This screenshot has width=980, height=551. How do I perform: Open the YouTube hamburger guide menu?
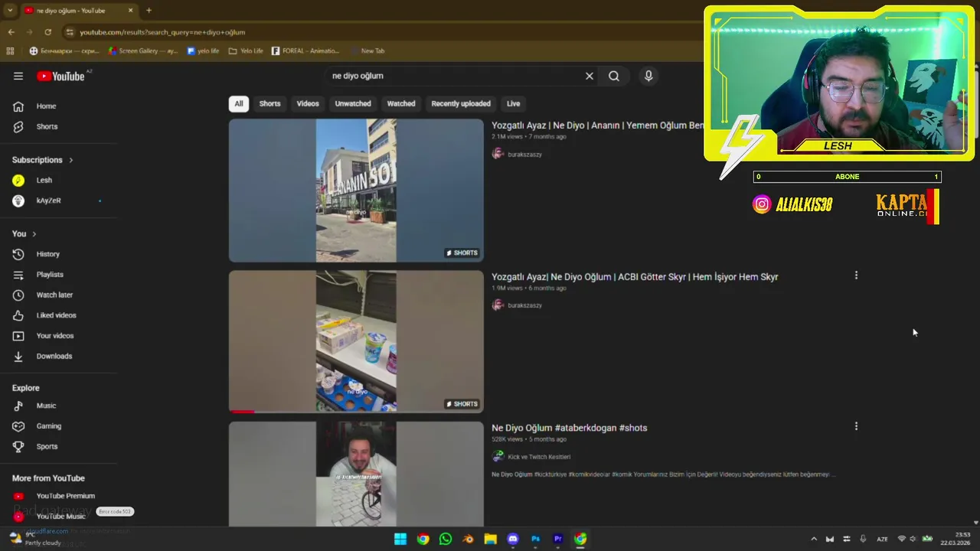click(x=18, y=76)
